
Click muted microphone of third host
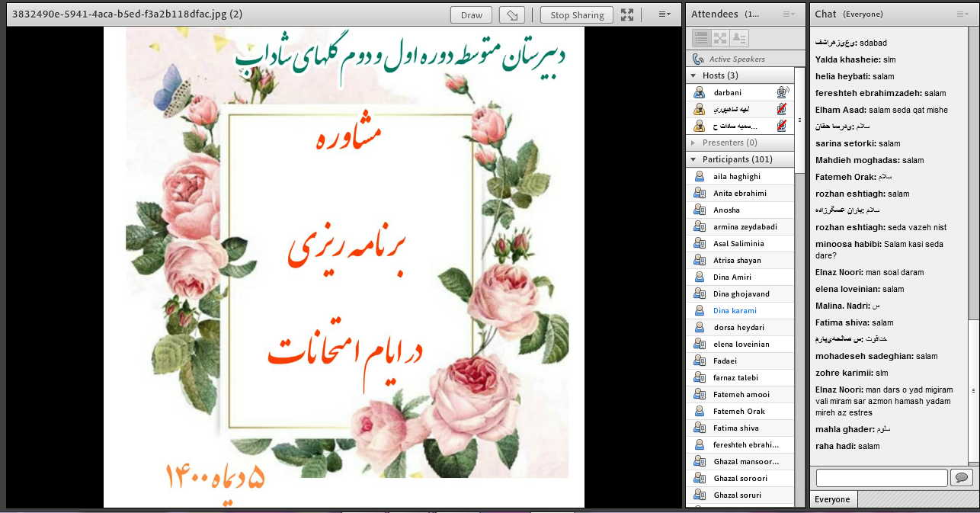(782, 126)
